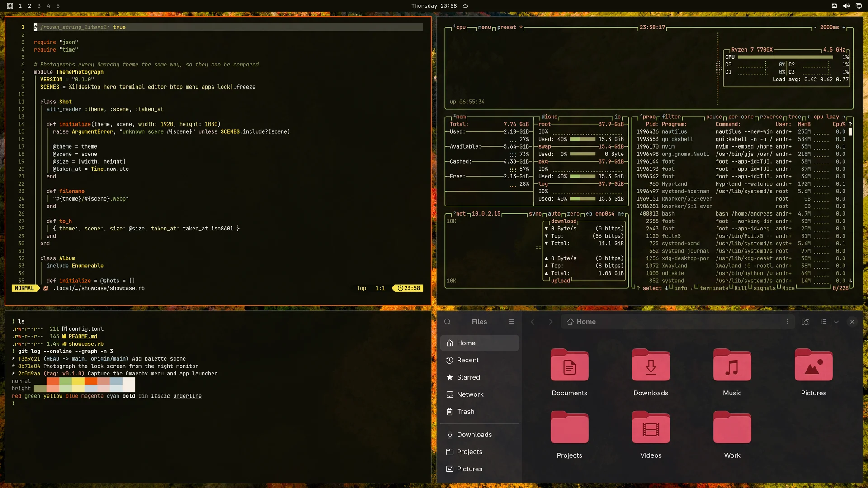Increase btop update interval with plus
The width and height of the screenshot is (868, 488).
pyautogui.click(x=844, y=27)
